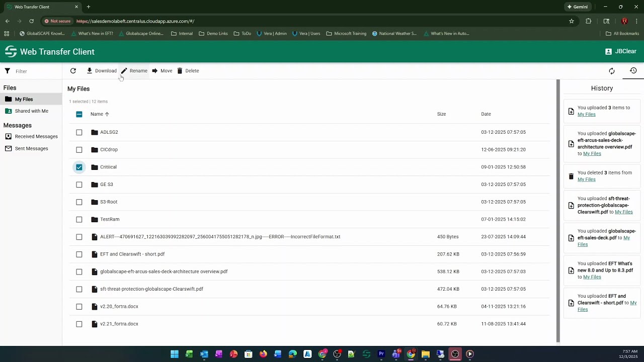
Task: Click the file list vertical scrollbar
Action: pos(557,211)
